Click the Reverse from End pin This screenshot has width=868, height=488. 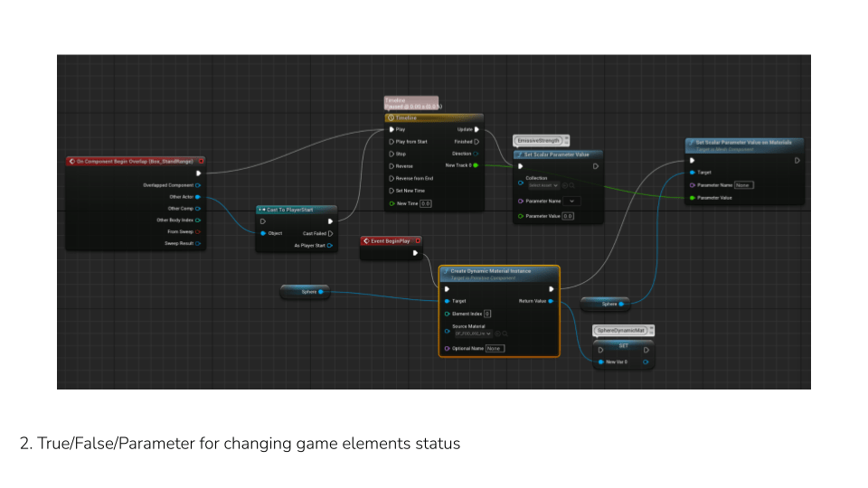(x=392, y=178)
